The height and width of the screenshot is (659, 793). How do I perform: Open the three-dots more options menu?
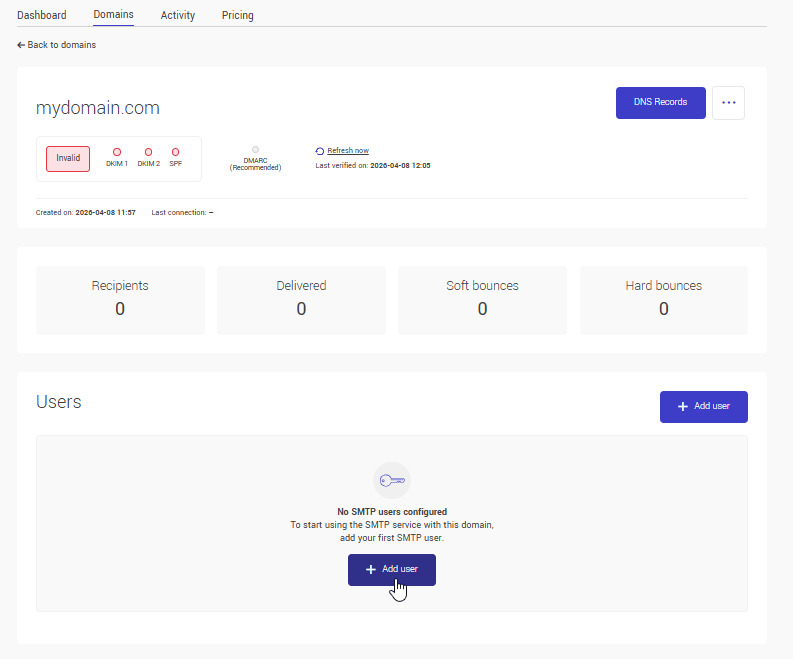[x=728, y=102]
